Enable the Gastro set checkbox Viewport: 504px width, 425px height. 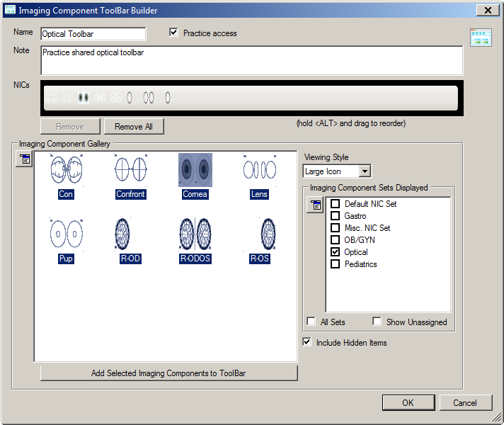336,215
